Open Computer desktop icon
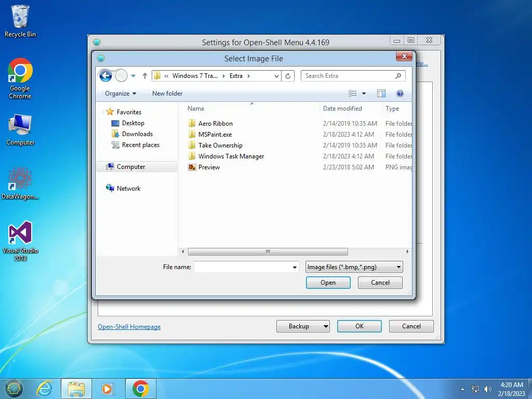Screen dimensions: 532x399 coord(20,130)
